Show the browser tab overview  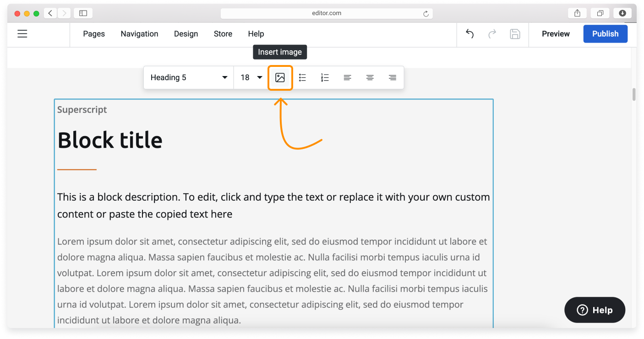[x=600, y=13]
